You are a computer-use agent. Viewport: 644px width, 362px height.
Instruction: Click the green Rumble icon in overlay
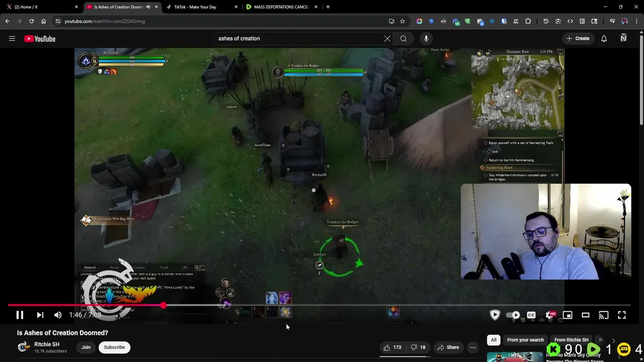[x=594, y=349]
